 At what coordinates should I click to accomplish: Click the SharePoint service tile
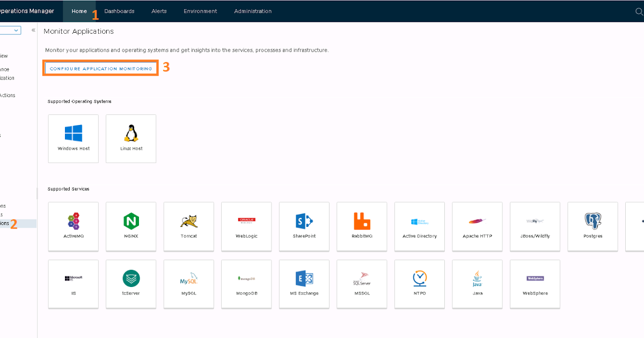pyautogui.click(x=304, y=226)
